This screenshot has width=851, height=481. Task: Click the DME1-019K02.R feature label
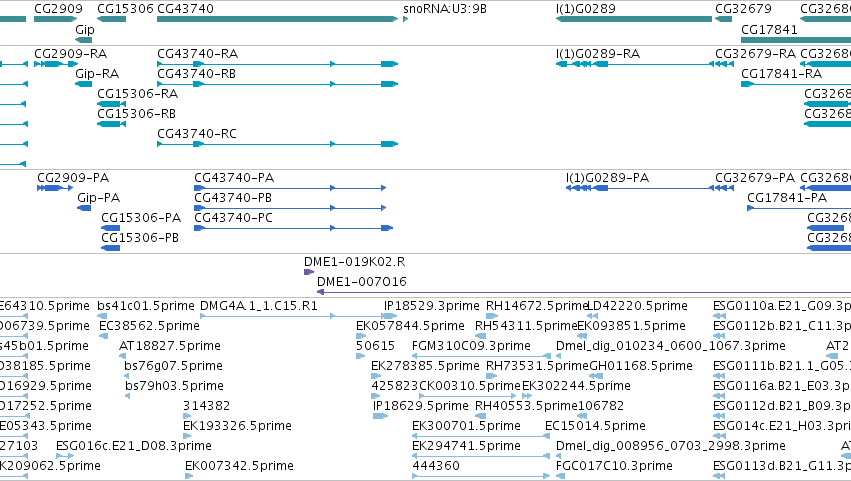(354, 262)
